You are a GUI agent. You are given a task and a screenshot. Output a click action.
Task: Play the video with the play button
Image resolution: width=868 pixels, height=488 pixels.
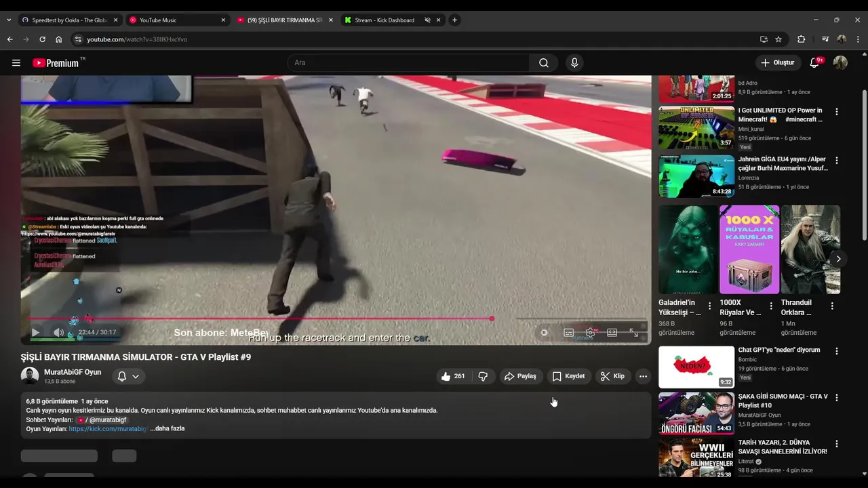[x=35, y=332]
